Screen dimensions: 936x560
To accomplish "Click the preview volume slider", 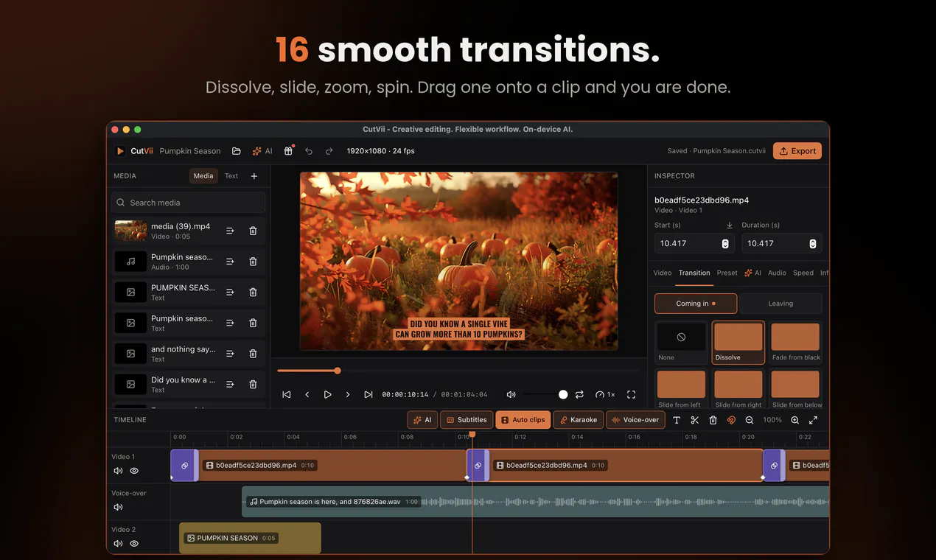I will point(546,395).
